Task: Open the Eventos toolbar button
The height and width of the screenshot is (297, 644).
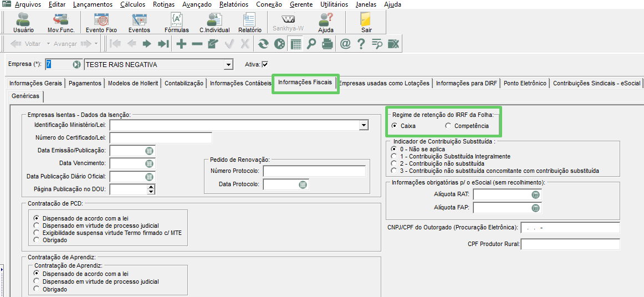Action: (x=139, y=23)
